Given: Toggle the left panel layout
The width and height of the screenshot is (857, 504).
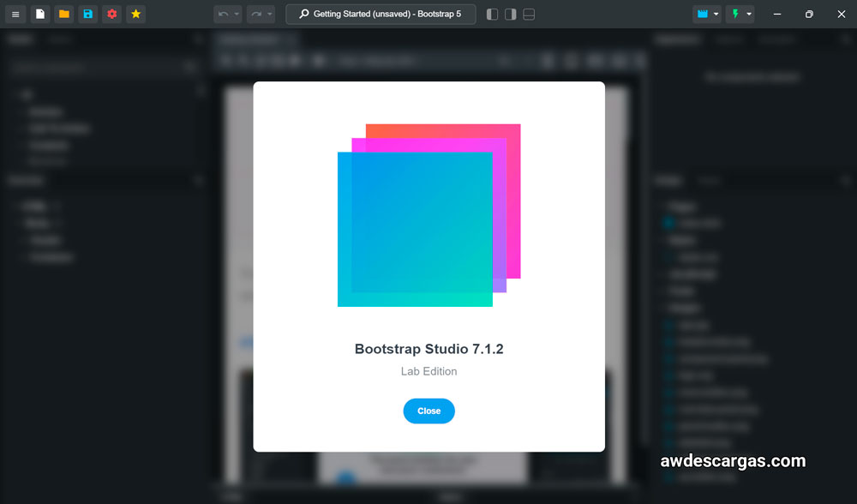Looking at the screenshot, I should [x=493, y=15].
